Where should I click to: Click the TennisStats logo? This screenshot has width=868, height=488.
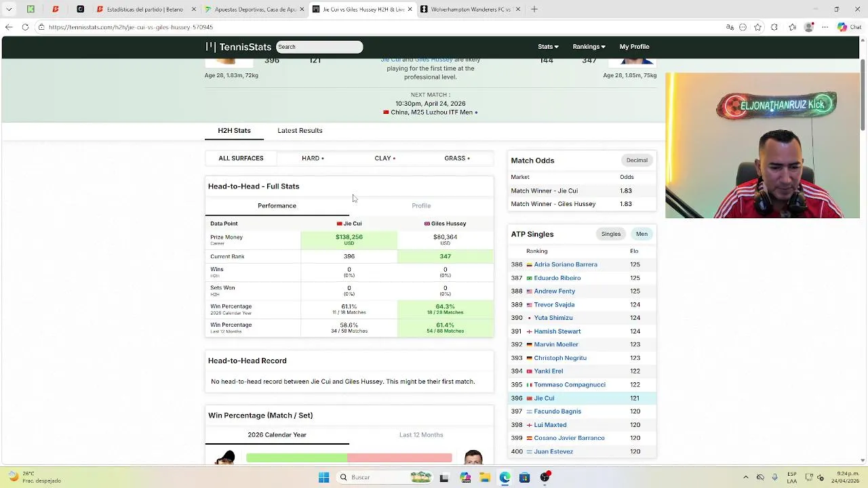pyautogui.click(x=239, y=47)
